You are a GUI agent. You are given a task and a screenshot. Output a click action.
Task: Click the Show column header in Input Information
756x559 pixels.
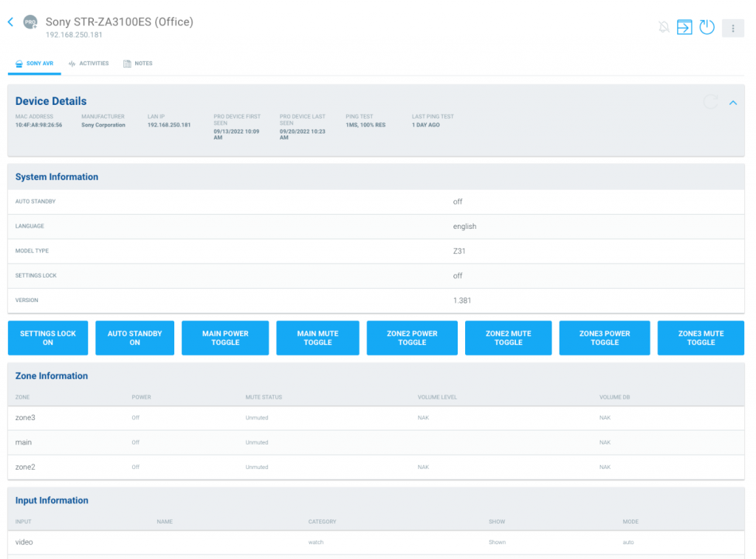point(497,522)
